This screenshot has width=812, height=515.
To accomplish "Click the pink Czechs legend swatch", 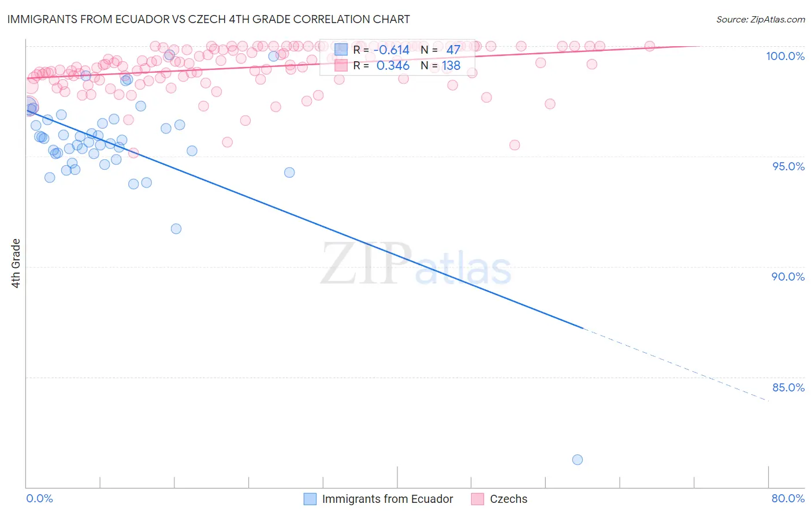I will tap(478, 499).
